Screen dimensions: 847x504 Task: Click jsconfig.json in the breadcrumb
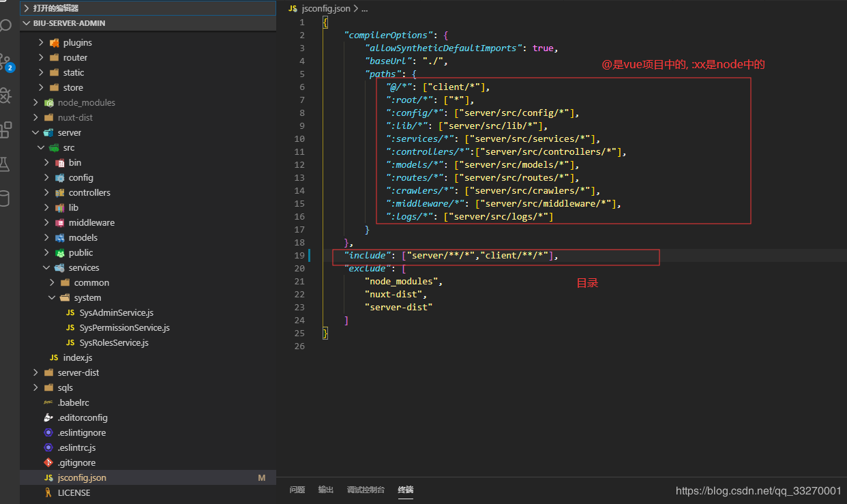pos(326,9)
